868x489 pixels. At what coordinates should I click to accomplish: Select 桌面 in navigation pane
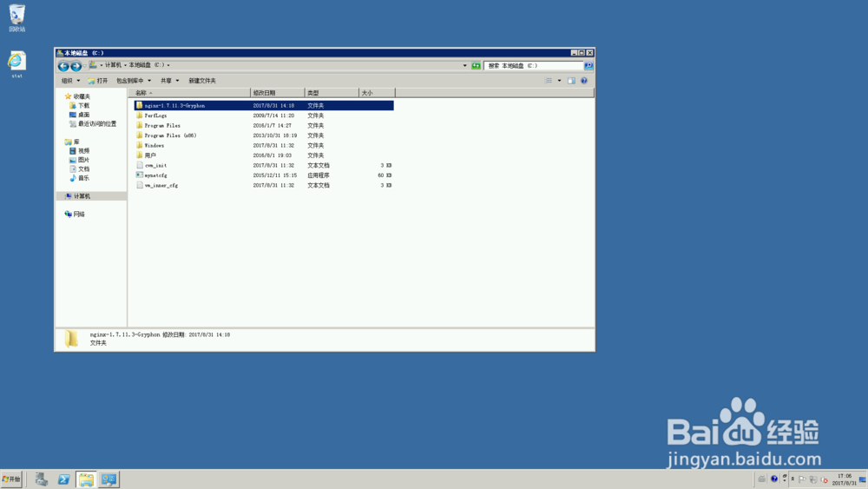79,115
